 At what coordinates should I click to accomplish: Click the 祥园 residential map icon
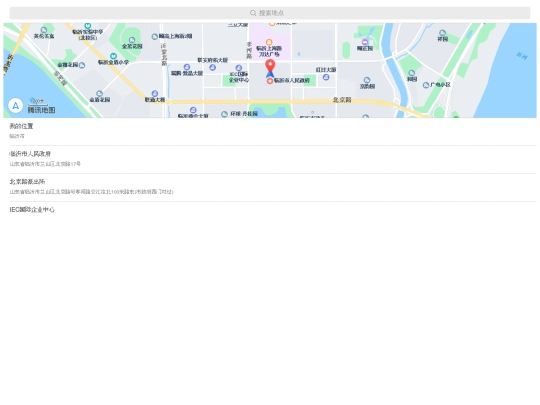pyautogui.click(x=442, y=33)
